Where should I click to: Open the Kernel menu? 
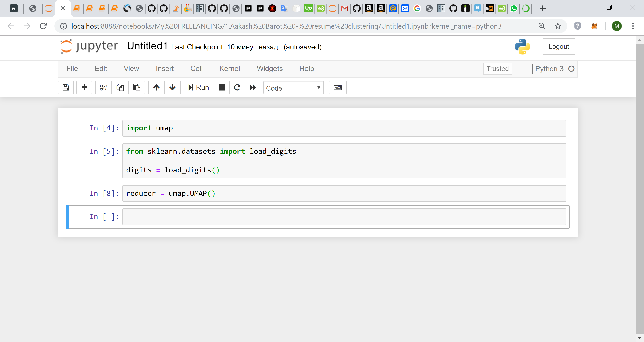click(229, 68)
